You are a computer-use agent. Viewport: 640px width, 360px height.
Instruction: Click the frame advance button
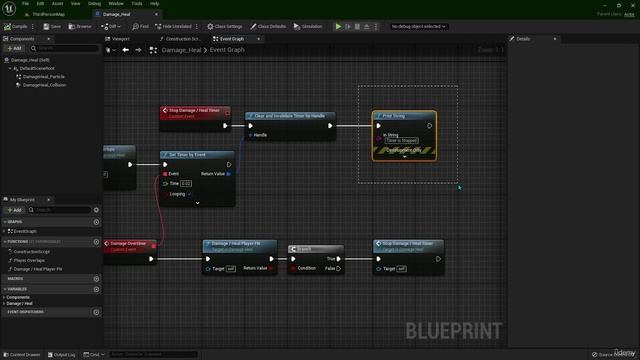(x=348, y=27)
